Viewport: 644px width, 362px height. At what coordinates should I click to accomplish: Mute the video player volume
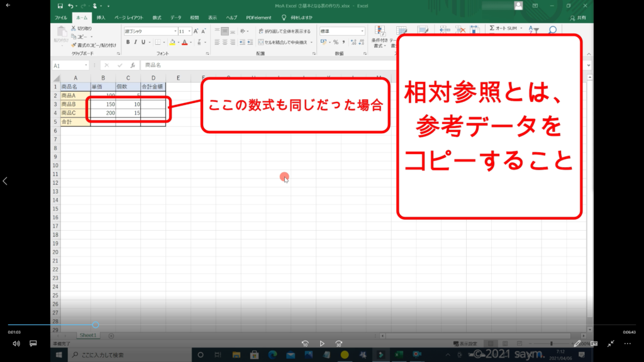pos(16,344)
